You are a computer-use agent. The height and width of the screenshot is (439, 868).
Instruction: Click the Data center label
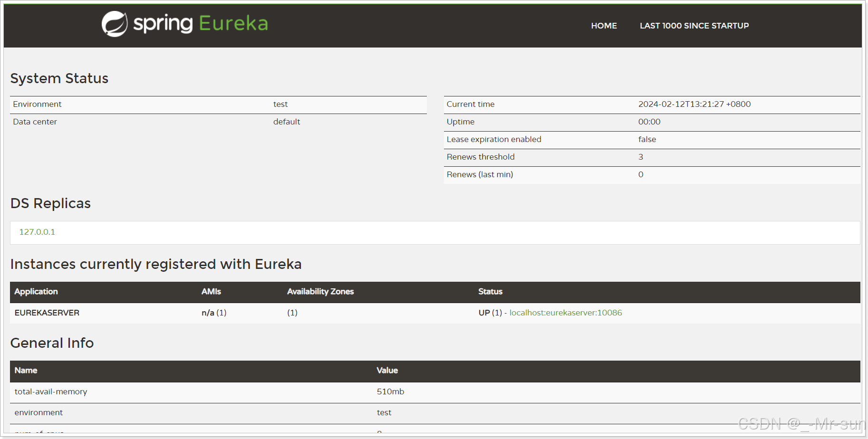click(35, 122)
